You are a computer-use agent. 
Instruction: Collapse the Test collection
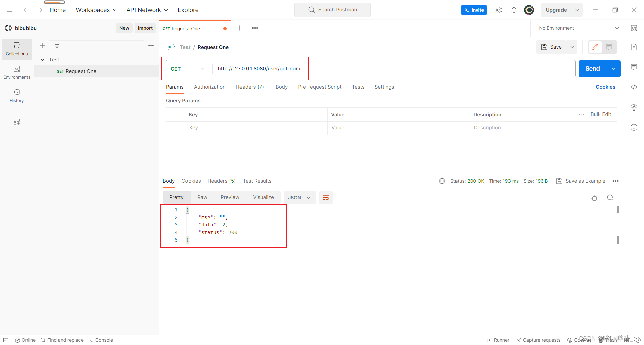(42, 60)
